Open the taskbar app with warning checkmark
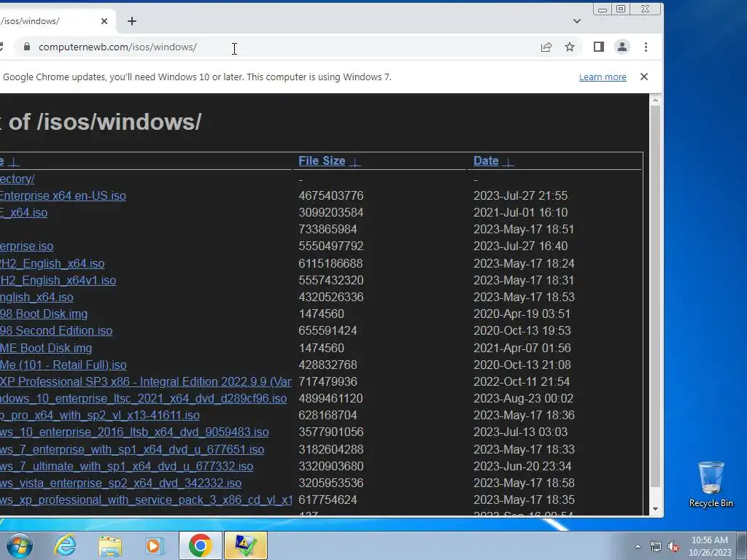The image size is (747, 560). (245, 545)
